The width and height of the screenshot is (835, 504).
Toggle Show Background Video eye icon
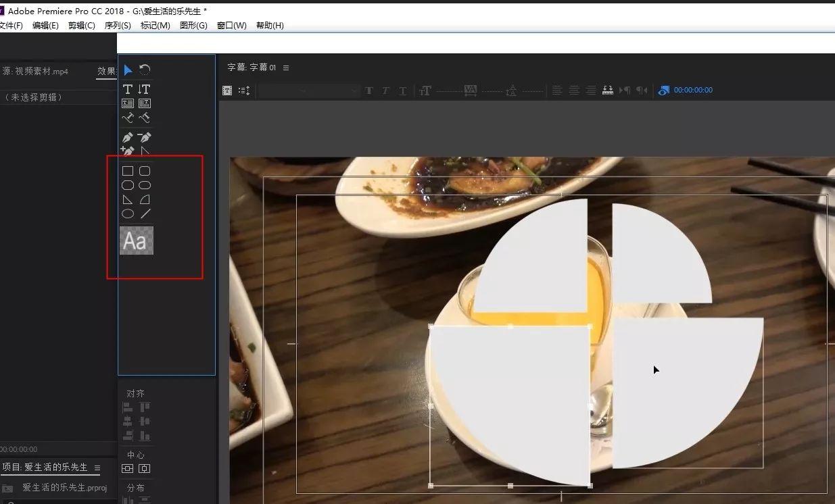[663, 90]
